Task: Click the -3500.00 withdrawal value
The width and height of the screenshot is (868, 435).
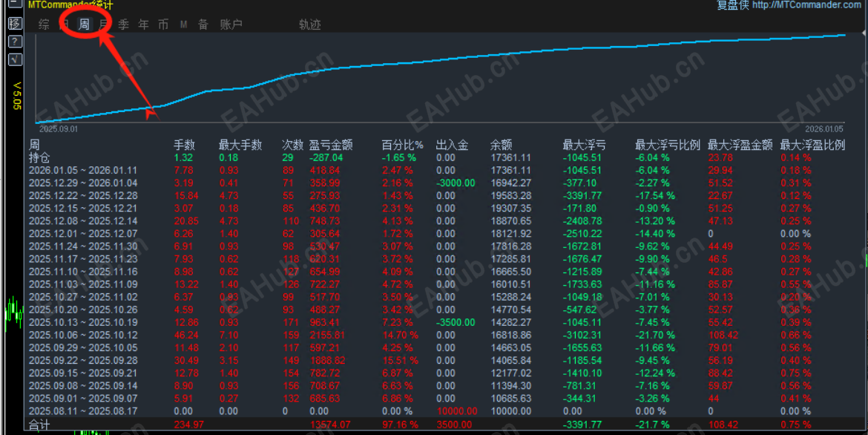Action: pyautogui.click(x=455, y=322)
